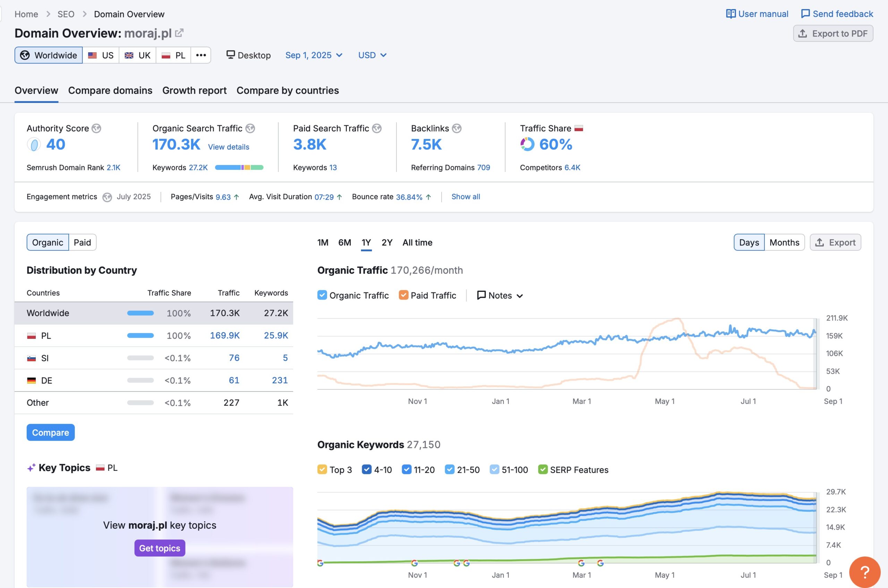Open the USD currency dropdown
Image resolution: width=888 pixels, height=588 pixels.
(x=372, y=55)
